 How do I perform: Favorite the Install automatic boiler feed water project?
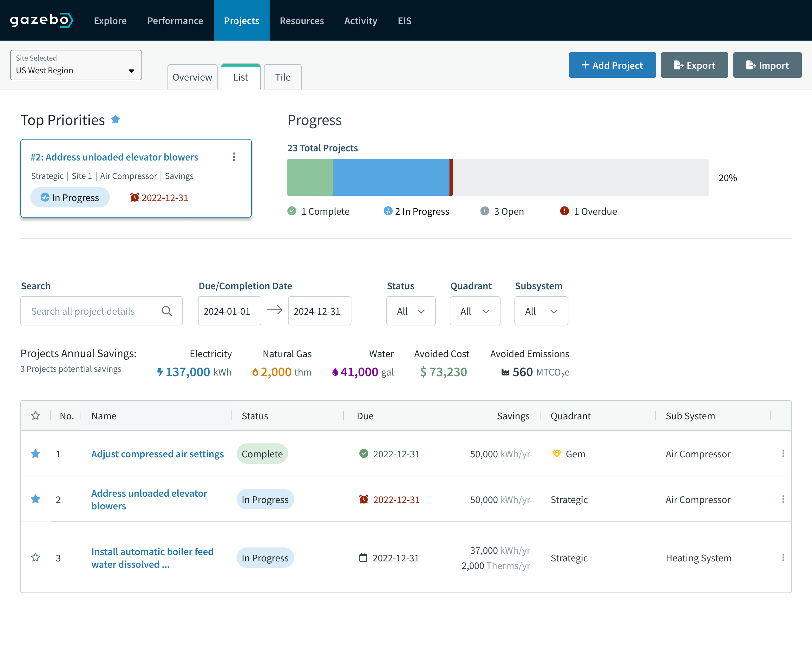pyautogui.click(x=36, y=558)
